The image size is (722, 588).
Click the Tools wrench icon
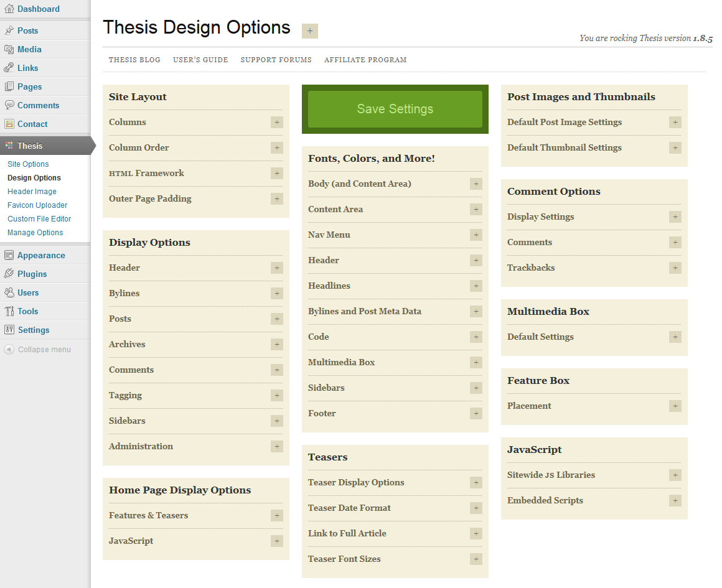coord(9,311)
